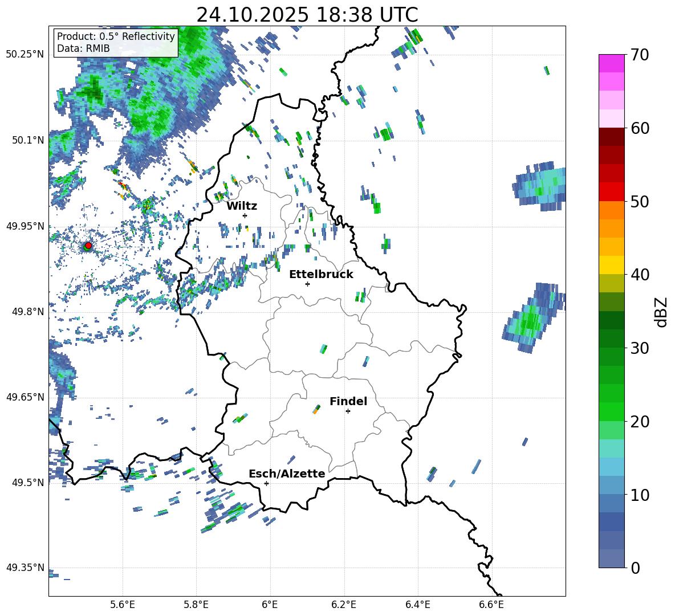Click the colorbar tick label 40
This screenshot has width=675, height=616.
pyautogui.click(x=640, y=275)
